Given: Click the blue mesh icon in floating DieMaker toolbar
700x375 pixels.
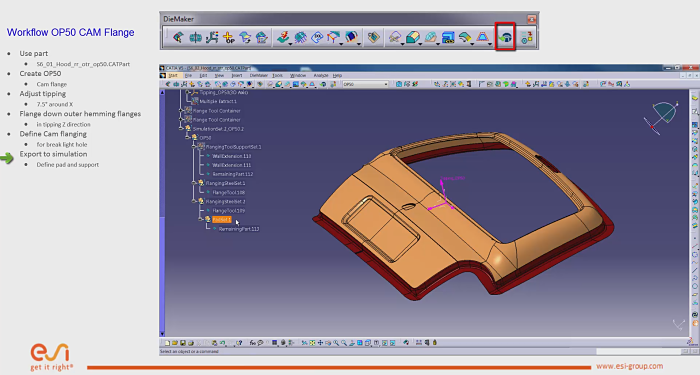Looking at the screenshot, I should click(300, 37).
